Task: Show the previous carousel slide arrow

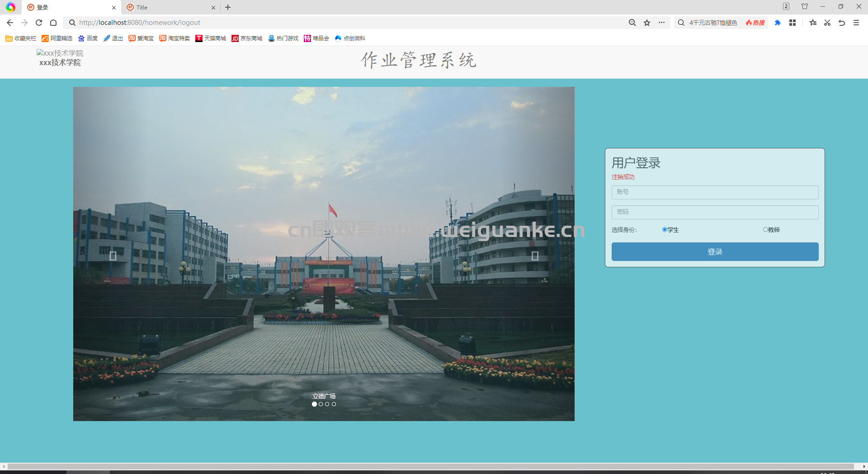Action: [113, 256]
